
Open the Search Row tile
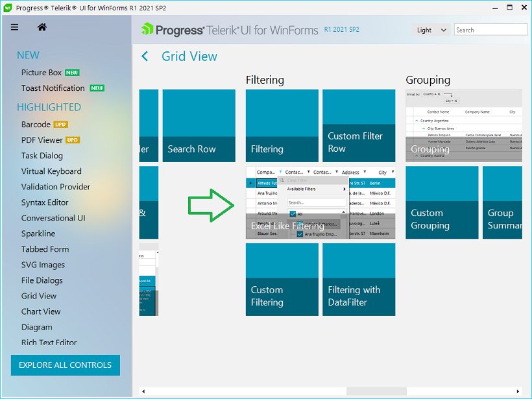(x=199, y=126)
